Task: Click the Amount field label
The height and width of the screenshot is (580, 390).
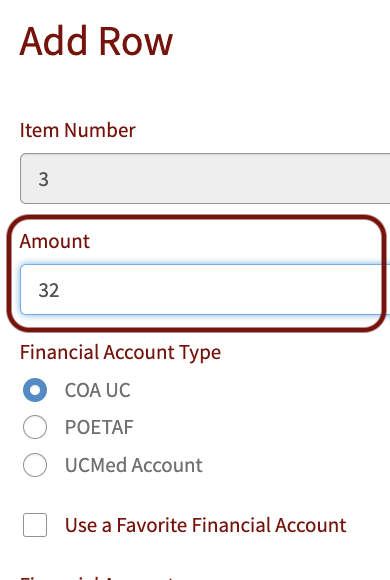Action: [55, 241]
